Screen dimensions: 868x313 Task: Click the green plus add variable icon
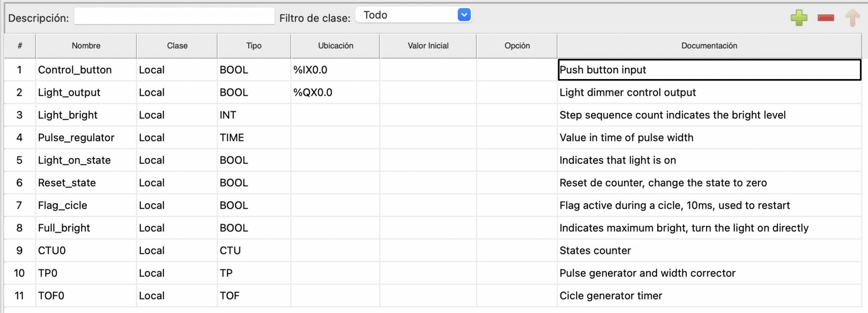(x=799, y=18)
